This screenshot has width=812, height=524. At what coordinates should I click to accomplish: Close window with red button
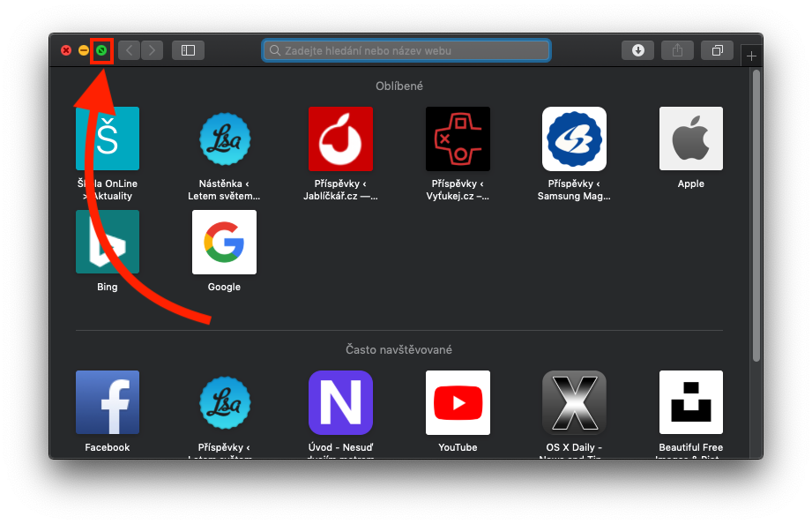(x=66, y=50)
